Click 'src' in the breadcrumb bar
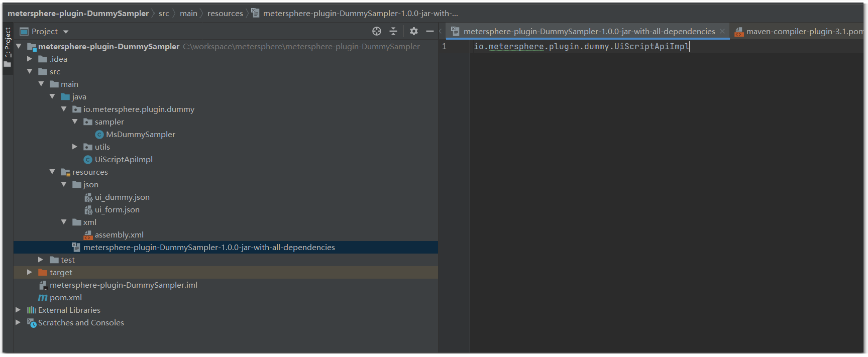Viewport: 868px width, 357px height. (x=164, y=14)
